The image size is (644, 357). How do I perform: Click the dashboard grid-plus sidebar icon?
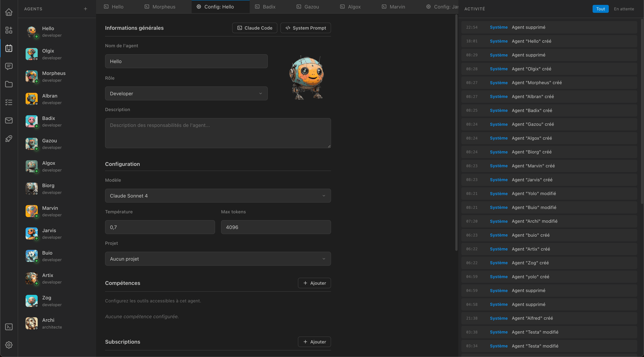pos(9,30)
